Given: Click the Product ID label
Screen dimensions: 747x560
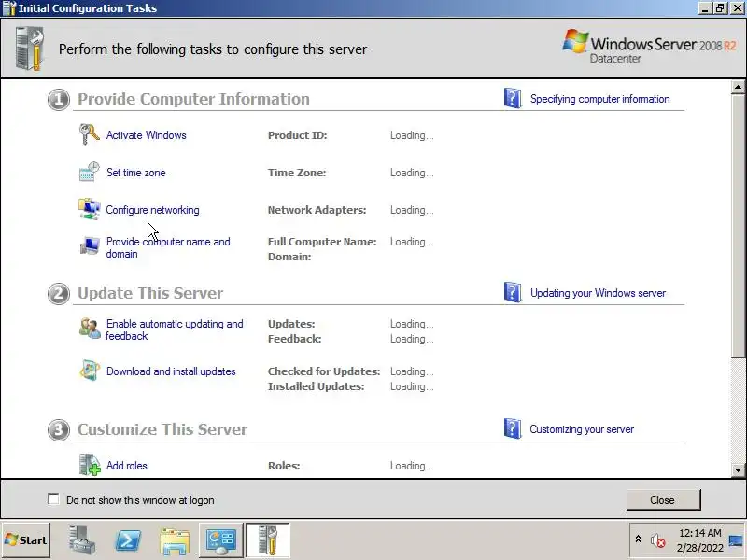Looking at the screenshot, I should pyautogui.click(x=297, y=135).
